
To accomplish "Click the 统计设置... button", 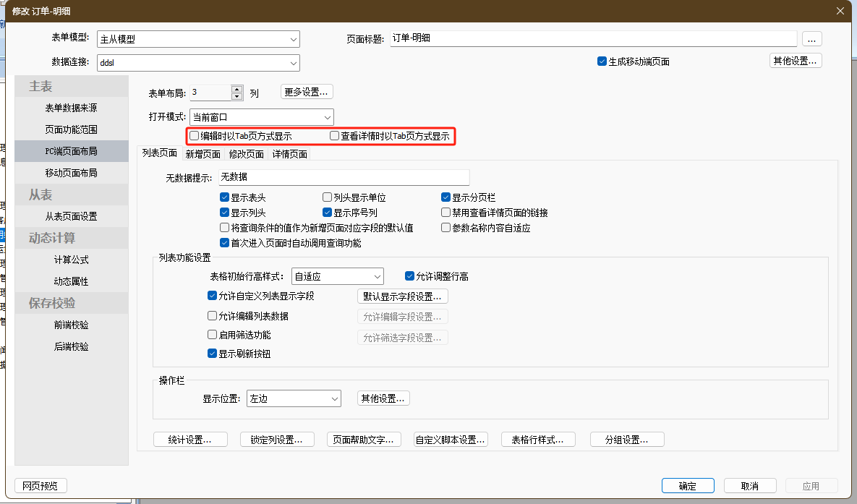I will 190,440.
